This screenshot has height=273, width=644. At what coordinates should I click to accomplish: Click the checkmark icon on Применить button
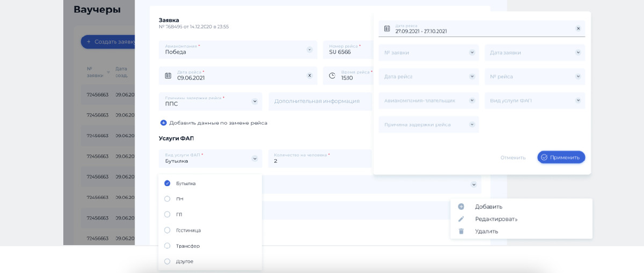[x=544, y=157]
